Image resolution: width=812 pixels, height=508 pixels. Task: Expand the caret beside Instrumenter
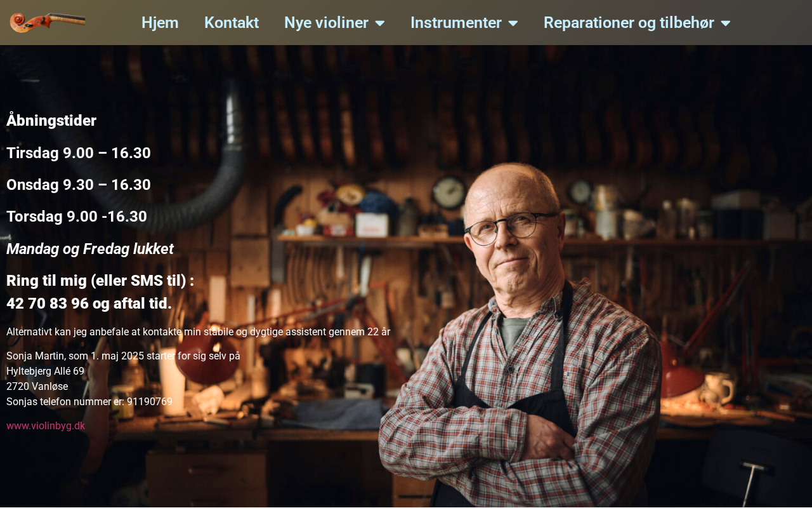click(513, 23)
